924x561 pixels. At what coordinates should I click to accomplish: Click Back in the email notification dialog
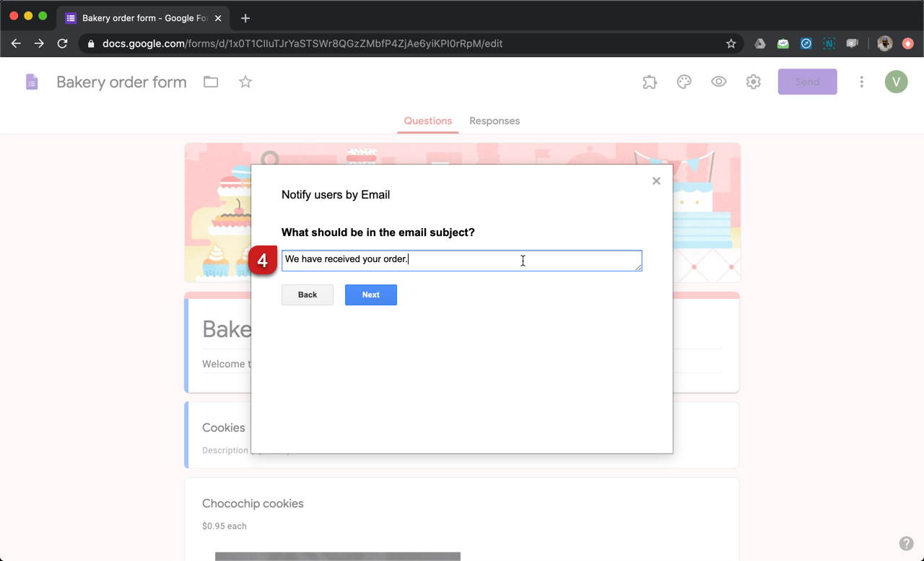click(307, 295)
